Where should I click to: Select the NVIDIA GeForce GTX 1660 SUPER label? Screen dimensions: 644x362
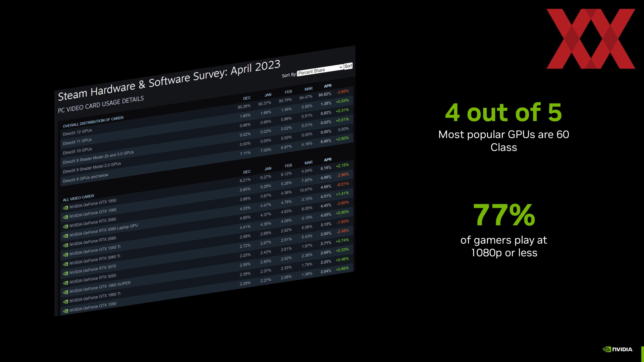[100, 287]
